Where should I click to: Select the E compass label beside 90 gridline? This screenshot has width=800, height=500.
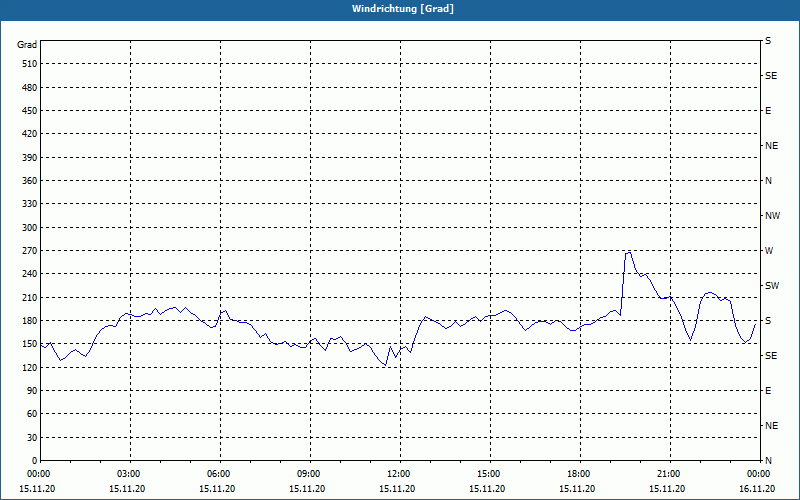point(768,391)
